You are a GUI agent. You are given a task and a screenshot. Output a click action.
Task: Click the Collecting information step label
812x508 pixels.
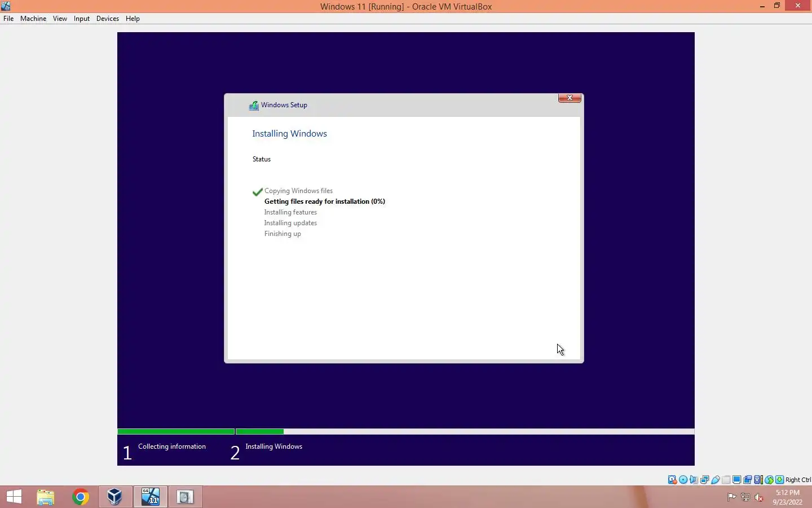[x=172, y=446]
